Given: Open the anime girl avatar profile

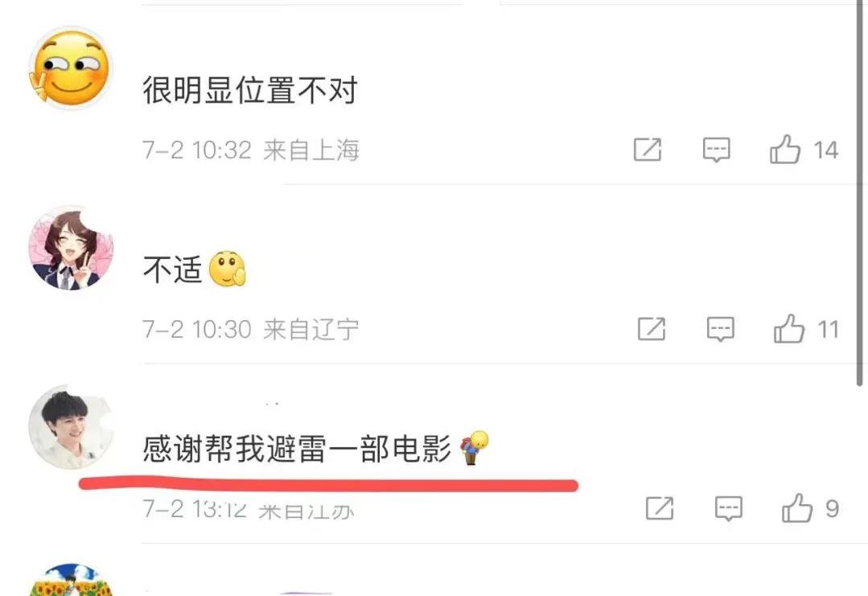Looking at the screenshot, I should pos(70,248).
